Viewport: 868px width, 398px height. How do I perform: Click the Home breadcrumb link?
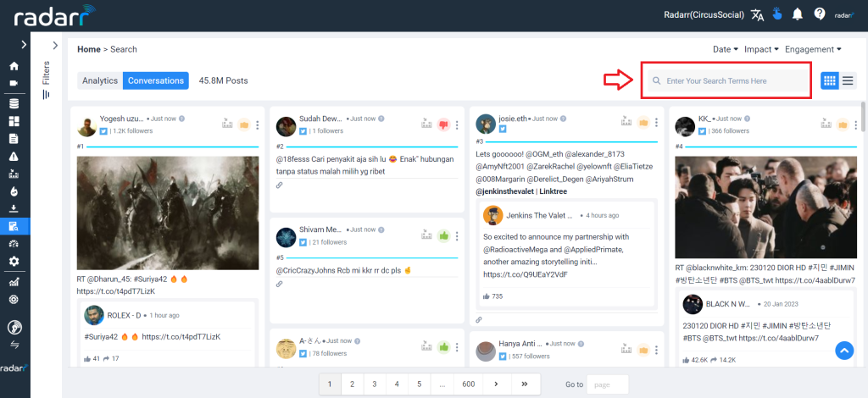(88, 49)
